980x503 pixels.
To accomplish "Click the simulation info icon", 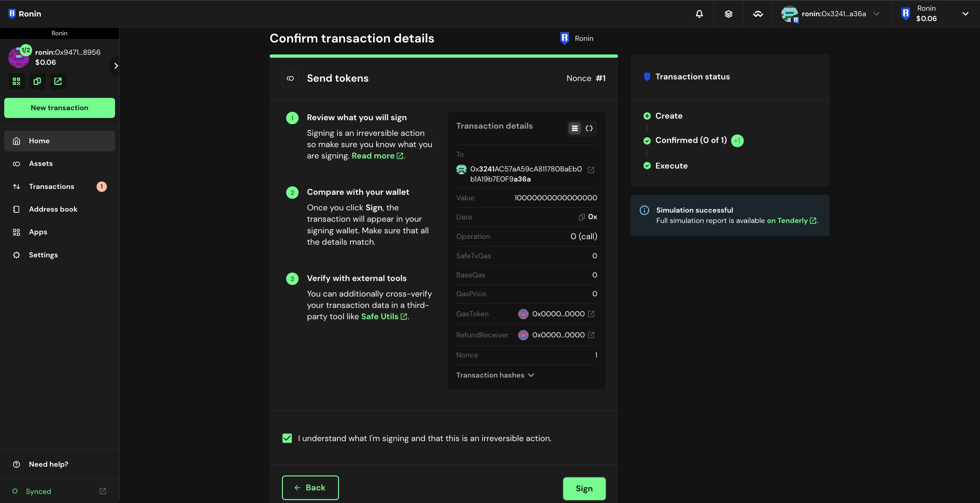I will [644, 210].
